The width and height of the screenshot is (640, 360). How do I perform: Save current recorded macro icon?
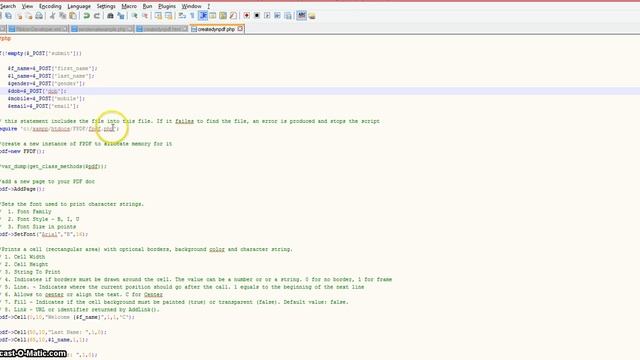[288, 16]
